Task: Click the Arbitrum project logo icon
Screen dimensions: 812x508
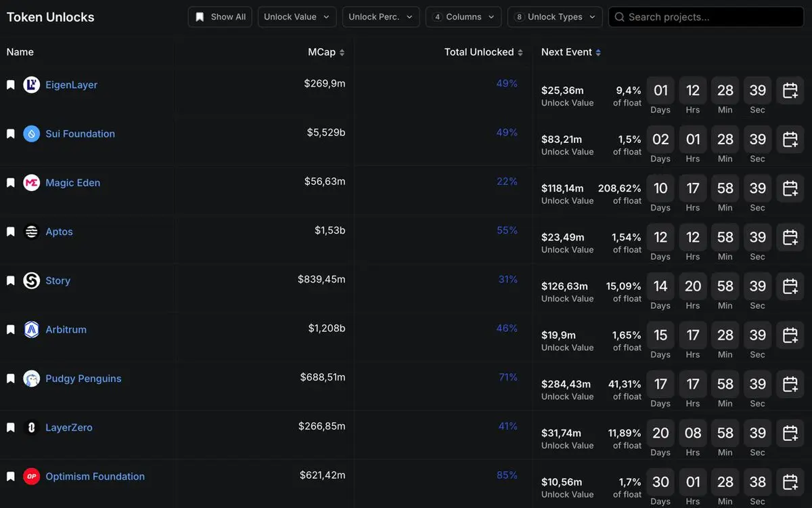Action: coord(32,330)
